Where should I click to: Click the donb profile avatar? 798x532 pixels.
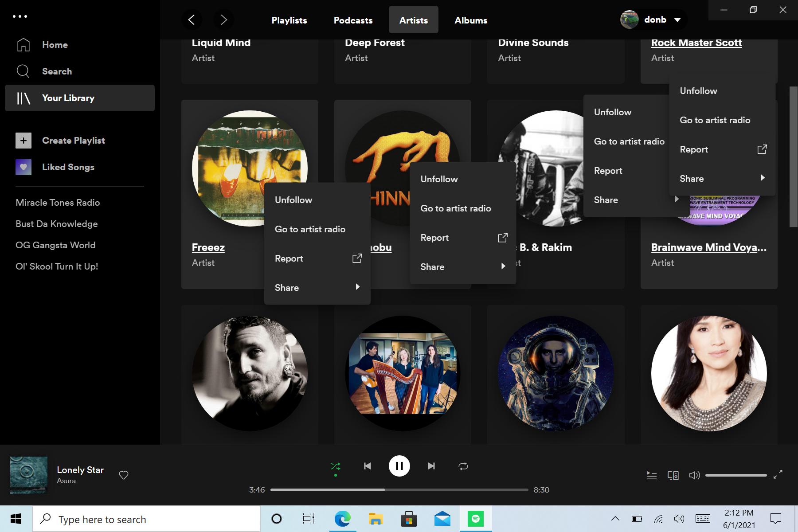629,20
